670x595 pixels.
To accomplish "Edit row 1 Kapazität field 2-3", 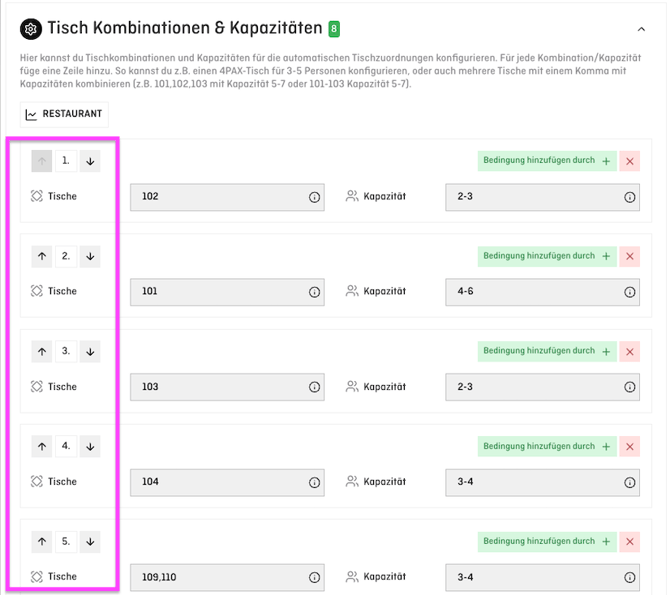I will tap(542, 197).
